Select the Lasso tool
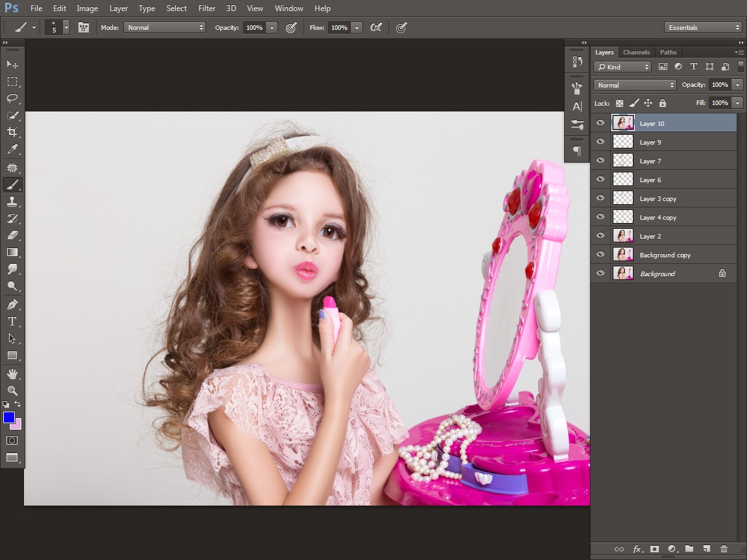Image resolution: width=747 pixels, height=560 pixels. pyautogui.click(x=12, y=99)
